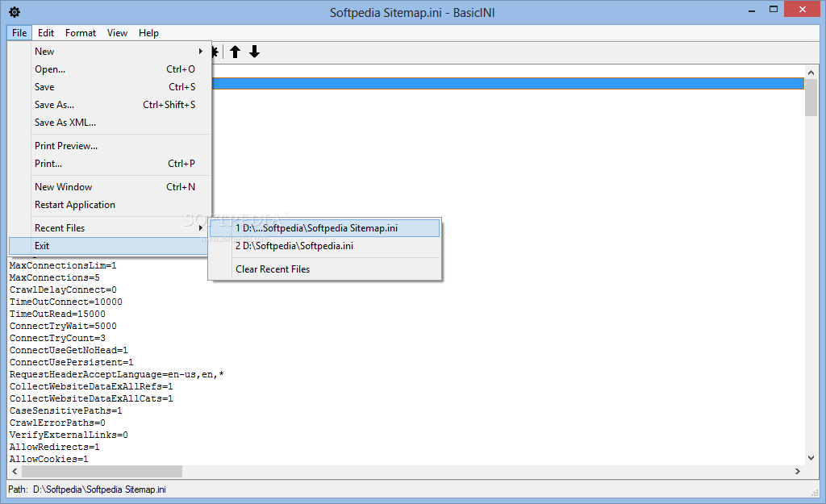Open the Format menu
This screenshot has height=504, width=826.
tap(81, 32)
